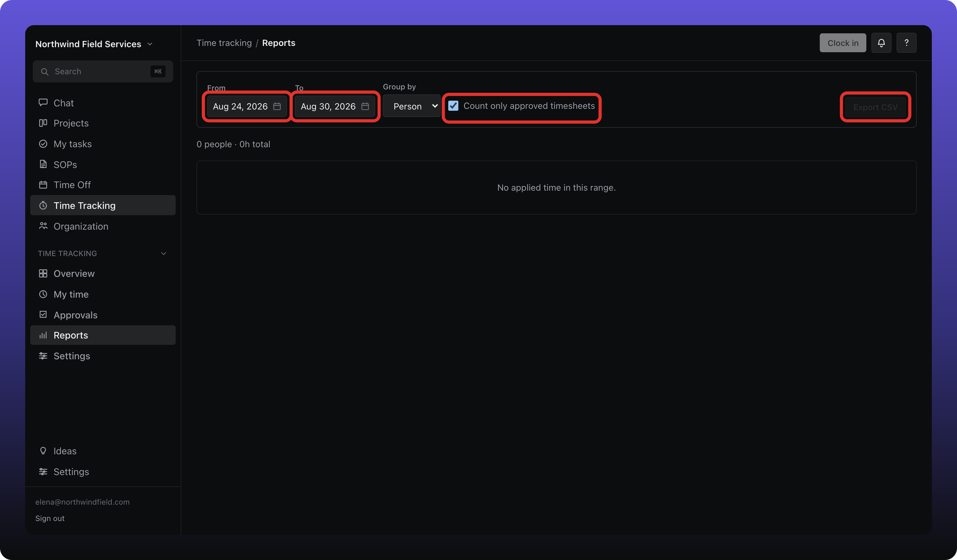Click the Time Off calendar icon
Viewport: 957px width, 560px height.
[x=43, y=185]
